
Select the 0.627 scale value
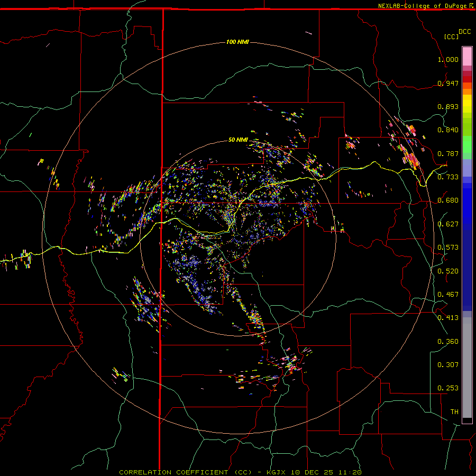click(x=448, y=224)
